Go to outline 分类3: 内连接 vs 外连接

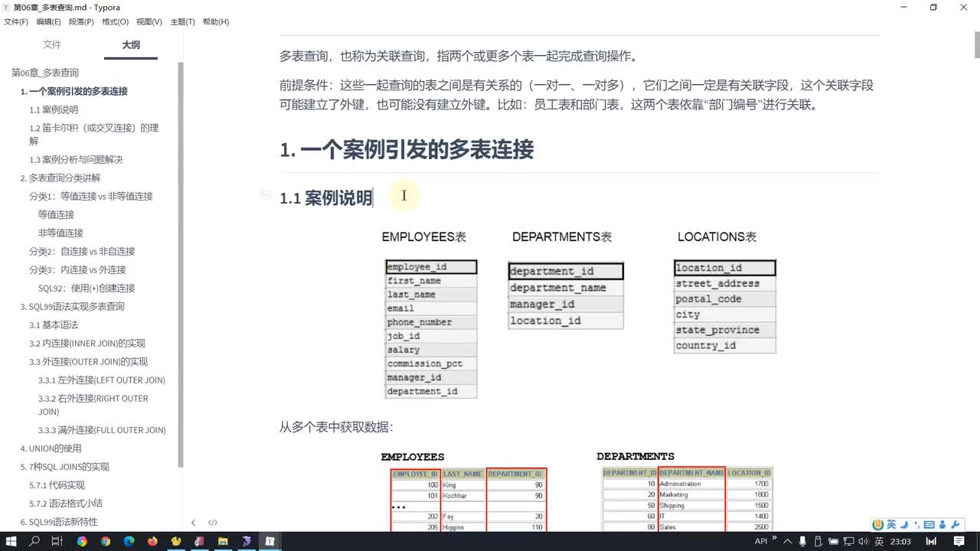coord(77,269)
